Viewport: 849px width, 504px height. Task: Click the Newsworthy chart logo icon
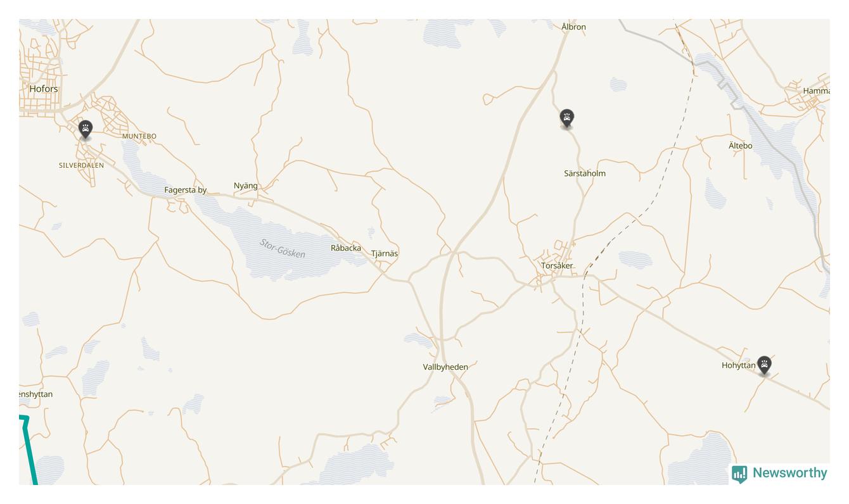[x=739, y=474]
